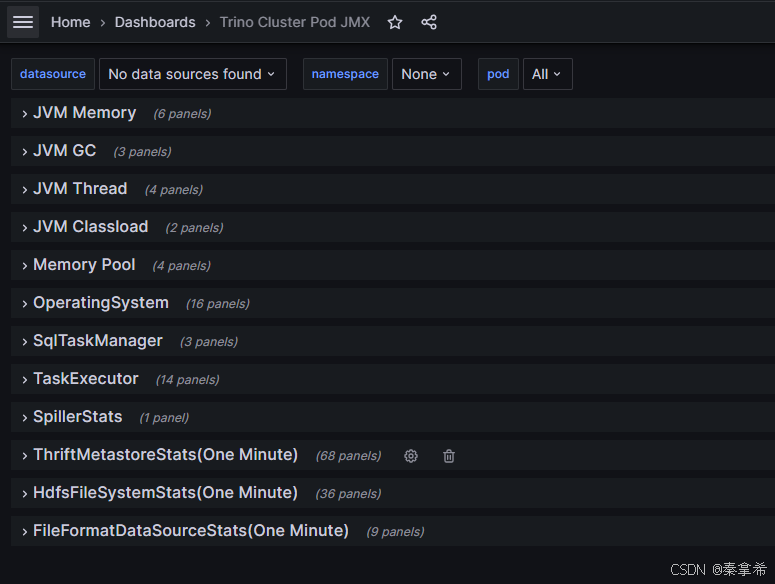Open ThriftMetastoreStats row settings gear
775x584 pixels.
(x=411, y=456)
